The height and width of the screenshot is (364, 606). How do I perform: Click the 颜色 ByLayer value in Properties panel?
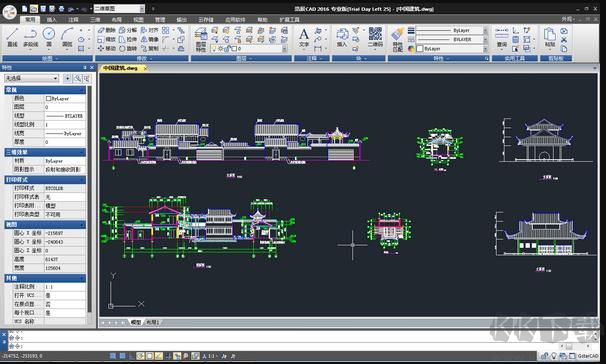coord(65,99)
